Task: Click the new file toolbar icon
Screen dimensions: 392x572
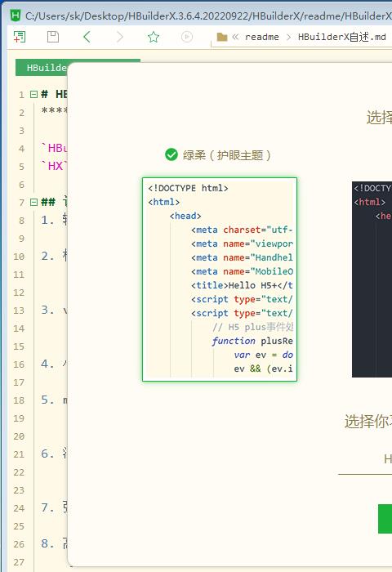Action: pos(20,37)
